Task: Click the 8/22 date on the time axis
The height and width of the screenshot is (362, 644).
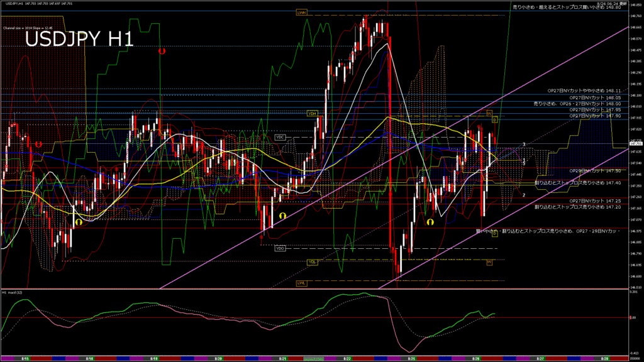Action: coord(347,358)
